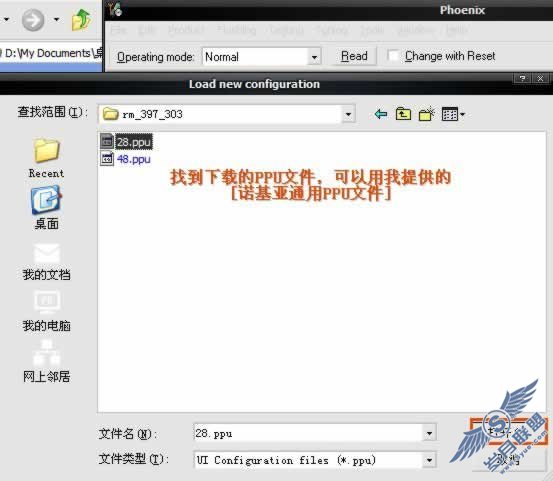
Task: Open 网上邻居 (Network Places) in the places bar
Action: 46,362
